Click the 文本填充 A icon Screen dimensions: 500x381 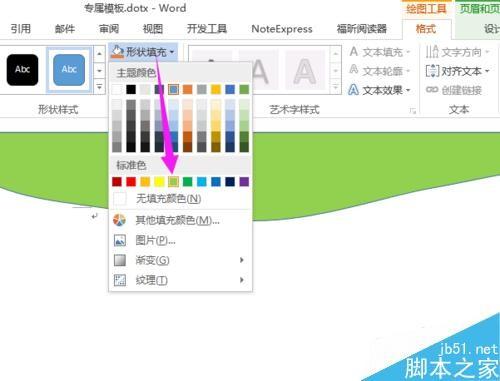coord(354,52)
